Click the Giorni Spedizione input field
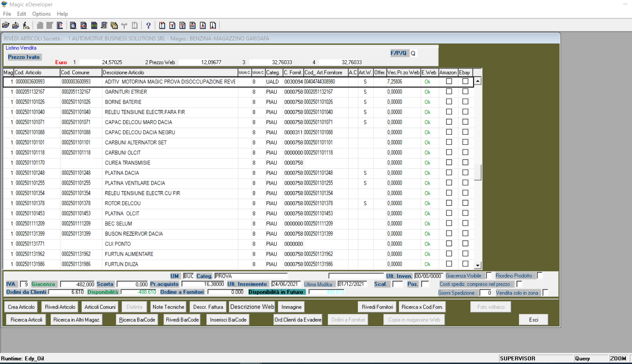 485,293
